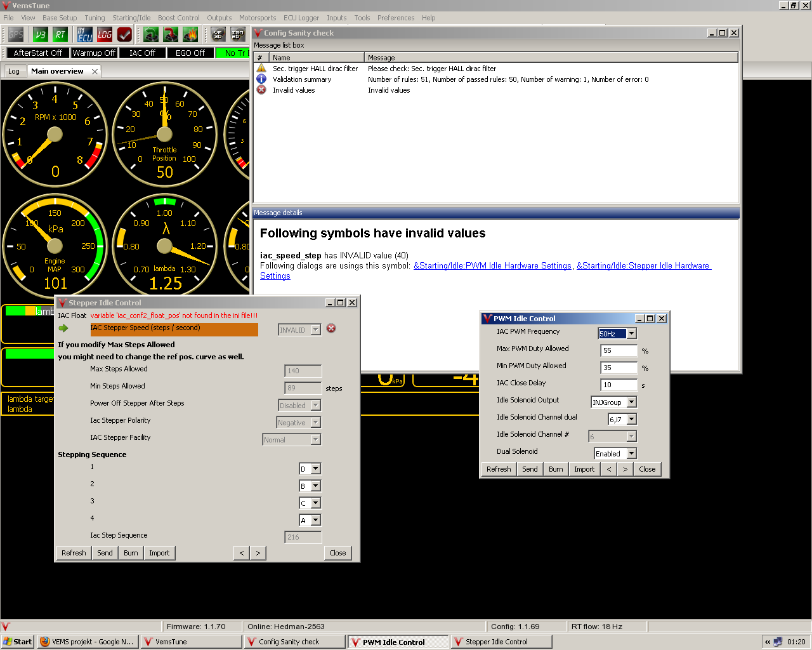Select the red error icon for Invalid values
This screenshot has height=650, width=812.
[261, 90]
